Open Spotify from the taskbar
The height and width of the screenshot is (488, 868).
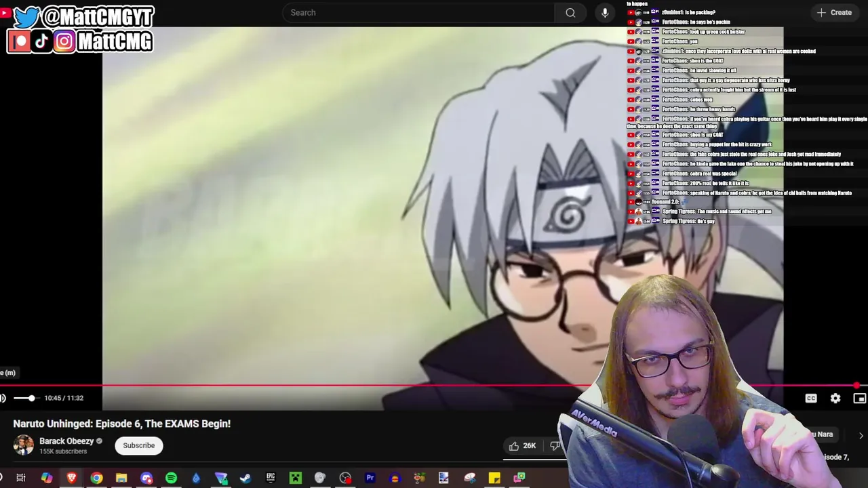[x=171, y=478]
